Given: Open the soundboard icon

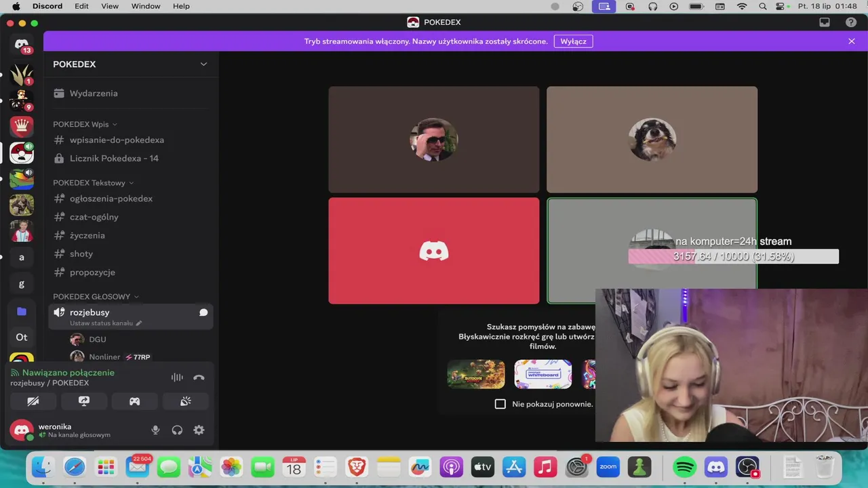Looking at the screenshot, I should [186, 401].
